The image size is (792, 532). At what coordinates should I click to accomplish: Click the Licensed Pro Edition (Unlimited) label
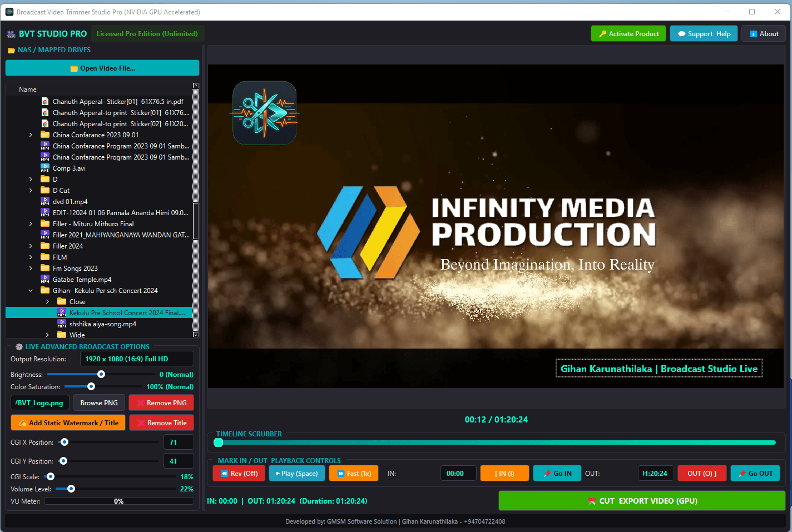[x=147, y=34]
